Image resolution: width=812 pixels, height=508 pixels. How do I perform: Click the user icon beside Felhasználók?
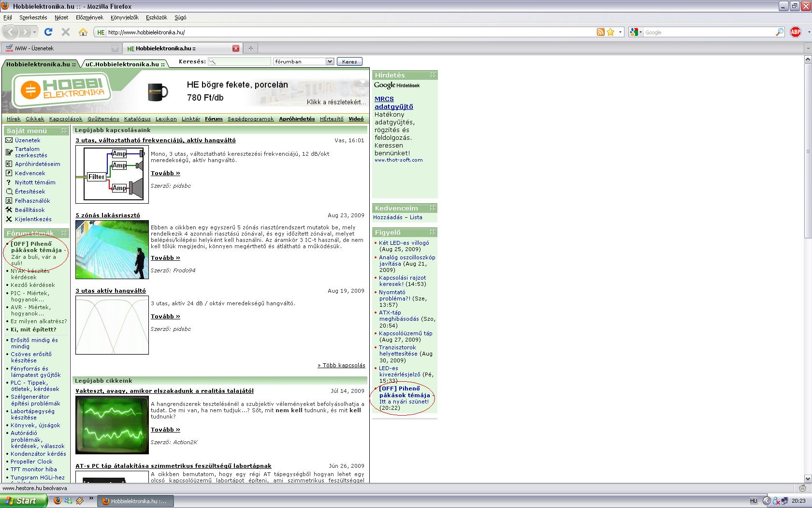(x=9, y=201)
